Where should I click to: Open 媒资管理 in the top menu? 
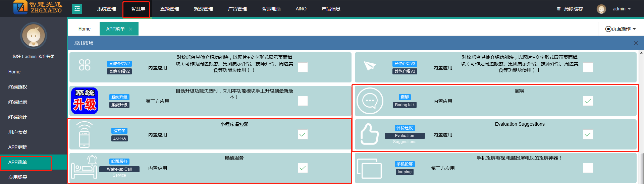point(203,9)
